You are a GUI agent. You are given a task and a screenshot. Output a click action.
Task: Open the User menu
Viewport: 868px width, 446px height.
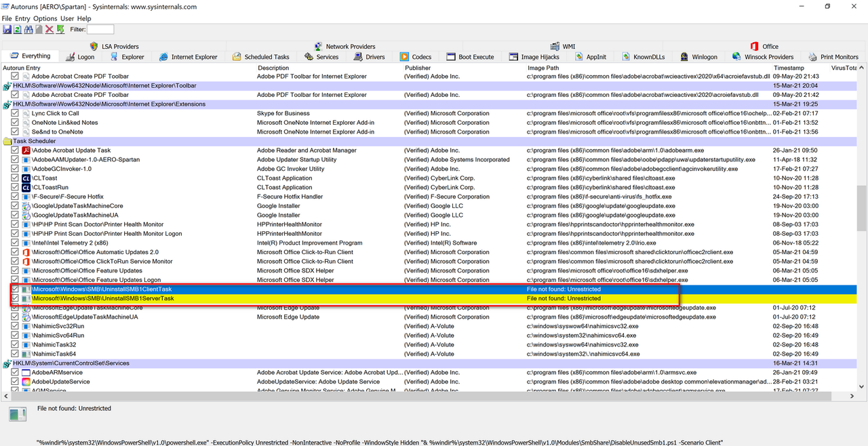pyautogui.click(x=67, y=18)
